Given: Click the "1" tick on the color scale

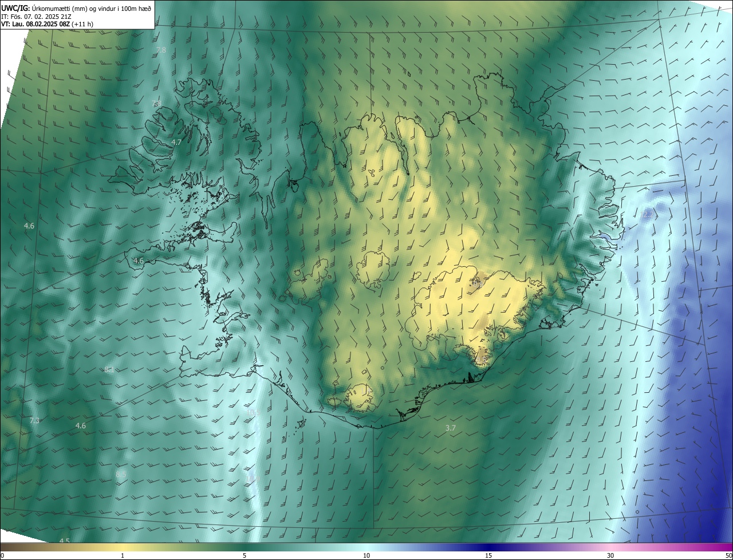Looking at the screenshot, I should click(123, 556).
